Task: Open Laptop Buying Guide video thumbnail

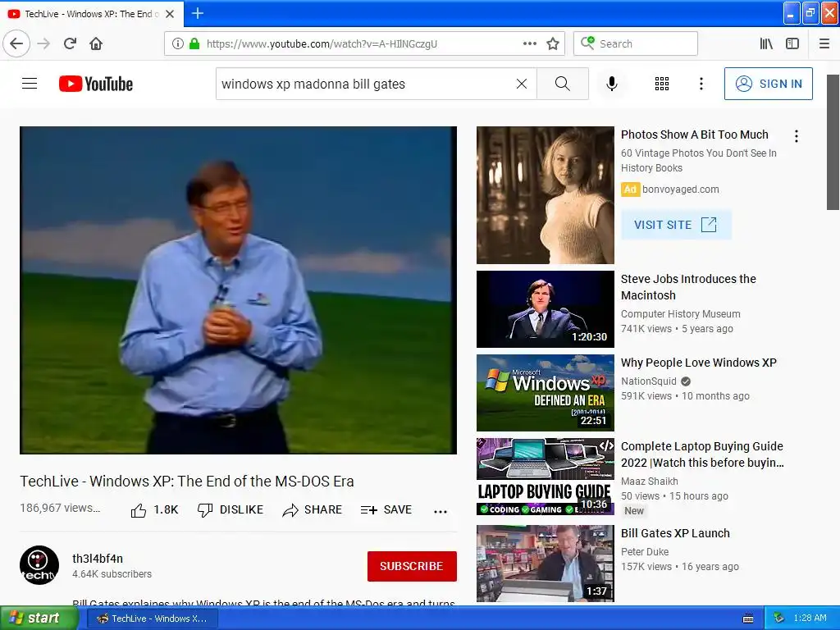Action: [546, 477]
